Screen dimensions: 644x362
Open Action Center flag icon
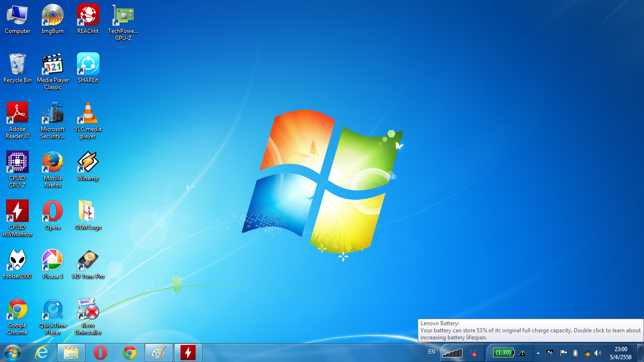coord(563,353)
